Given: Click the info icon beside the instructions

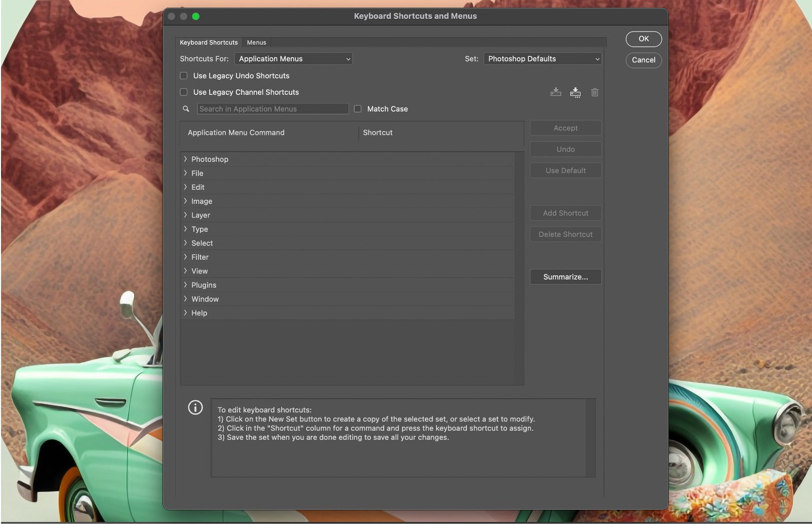Looking at the screenshot, I should tap(195, 407).
